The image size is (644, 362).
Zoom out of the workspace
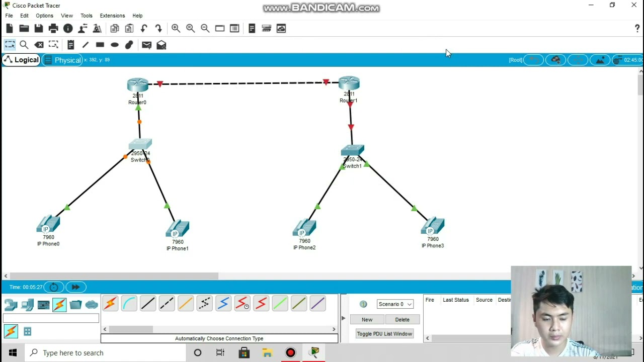(x=205, y=29)
